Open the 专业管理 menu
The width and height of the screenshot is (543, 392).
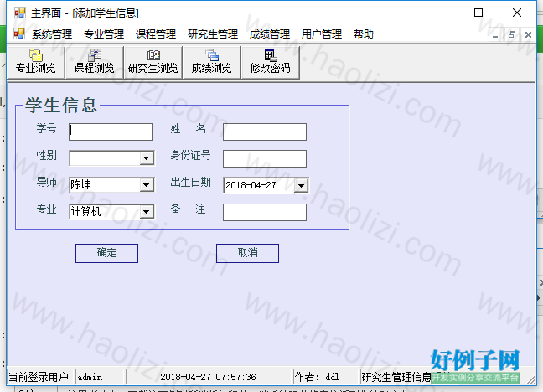pyautogui.click(x=104, y=34)
